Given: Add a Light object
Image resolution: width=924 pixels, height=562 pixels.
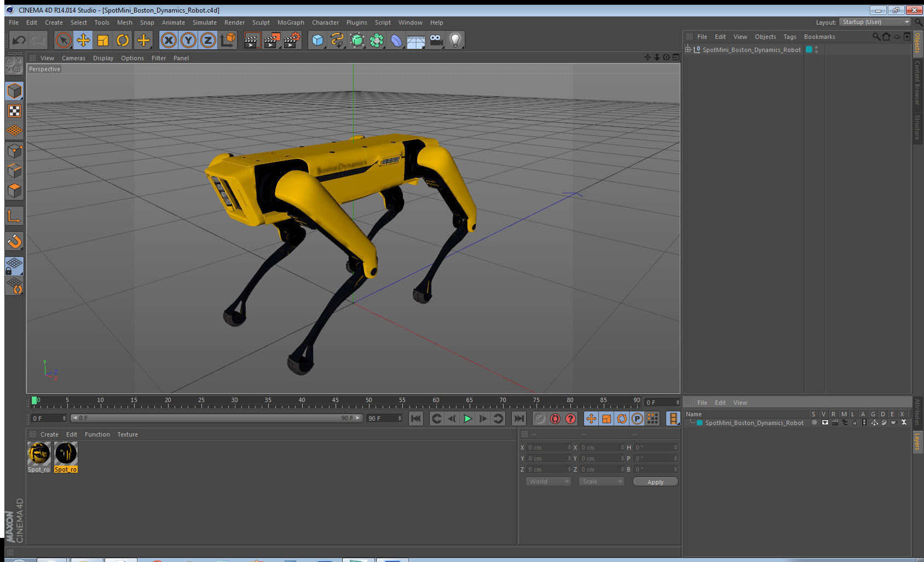Looking at the screenshot, I should coord(455,40).
